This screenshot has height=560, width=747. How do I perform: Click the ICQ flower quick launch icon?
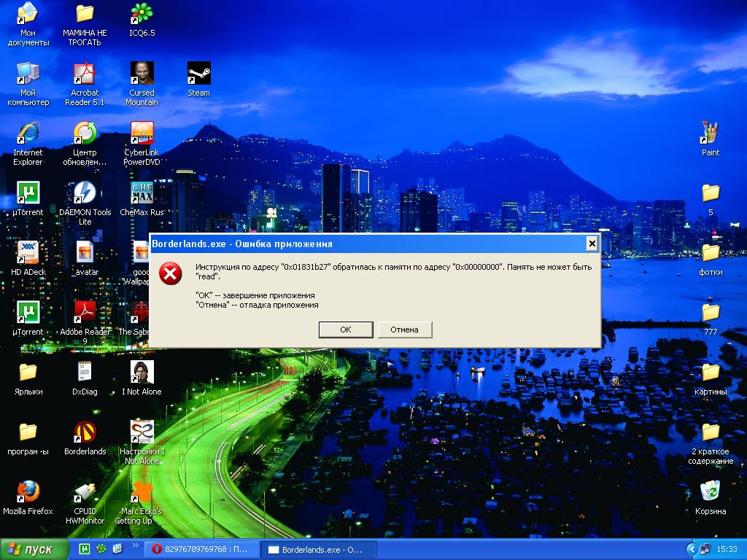pos(101,549)
